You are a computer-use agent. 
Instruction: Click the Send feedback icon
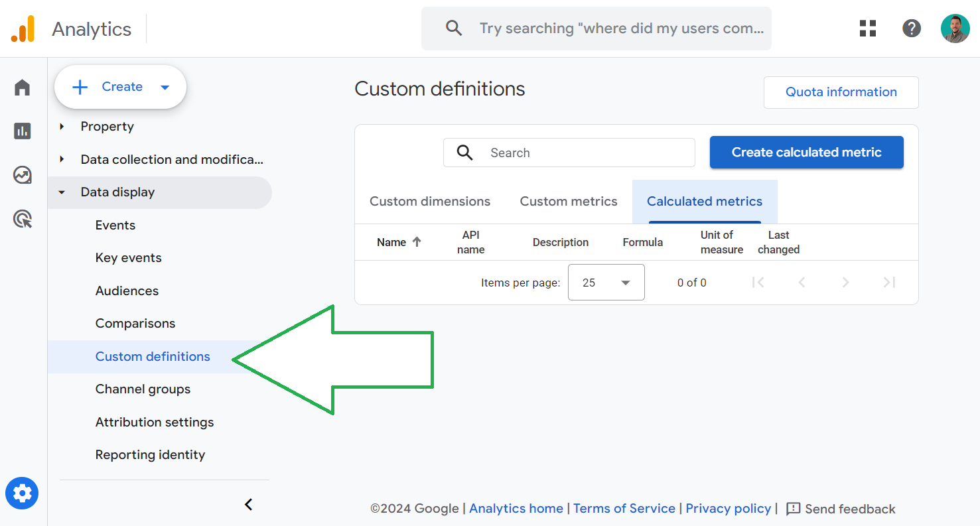[793, 509]
